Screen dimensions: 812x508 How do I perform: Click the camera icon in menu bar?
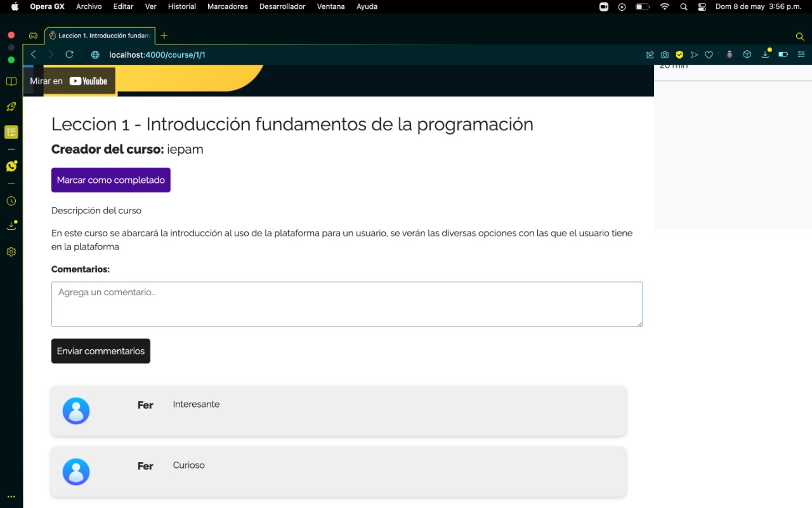click(604, 6)
